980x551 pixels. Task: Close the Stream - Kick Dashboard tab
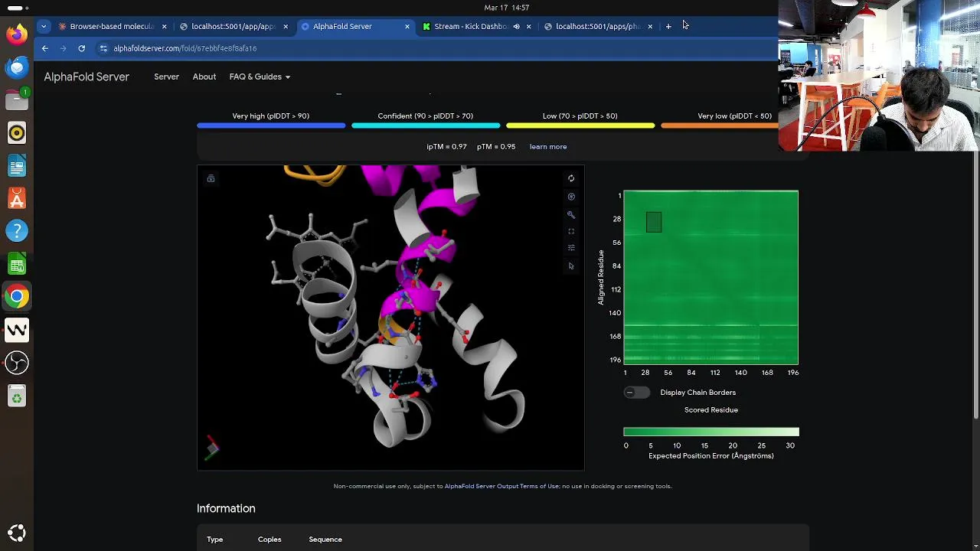(x=528, y=26)
